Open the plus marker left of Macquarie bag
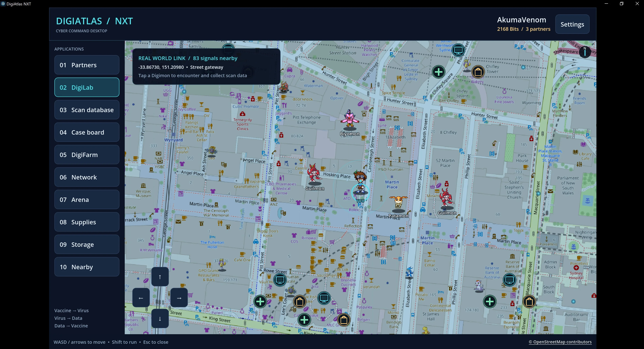This screenshot has width=644, height=349. click(x=490, y=302)
